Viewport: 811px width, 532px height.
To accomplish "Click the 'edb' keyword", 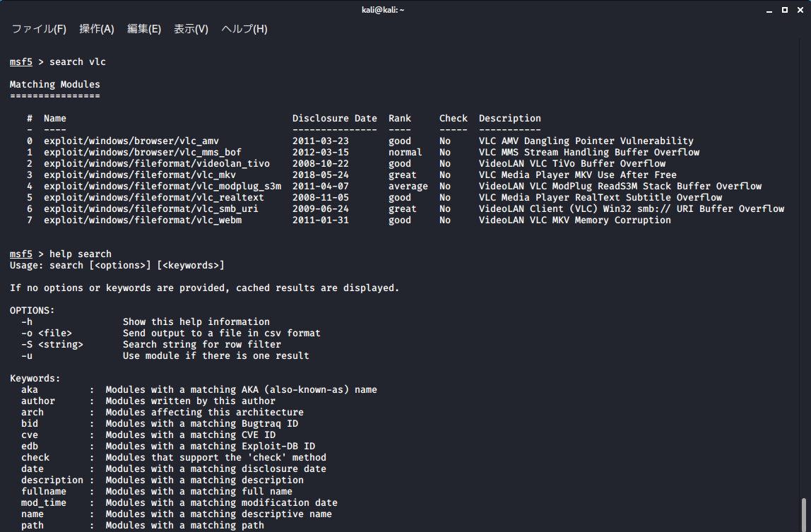I will [x=30, y=447].
